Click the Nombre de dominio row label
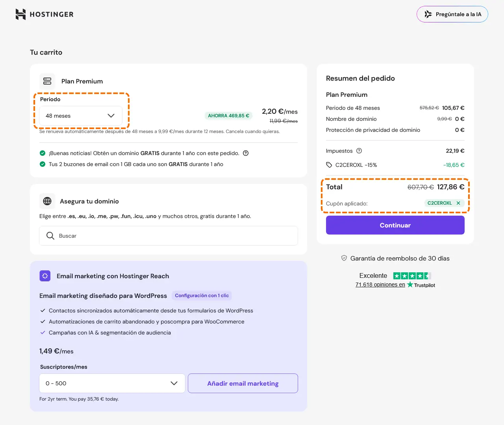 [x=351, y=119]
